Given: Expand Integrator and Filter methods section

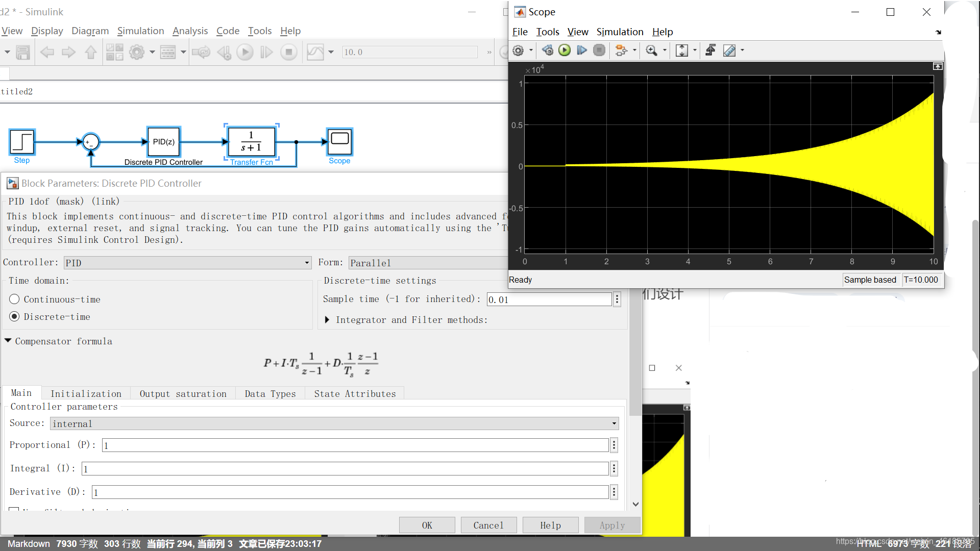Looking at the screenshot, I should coord(327,320).
